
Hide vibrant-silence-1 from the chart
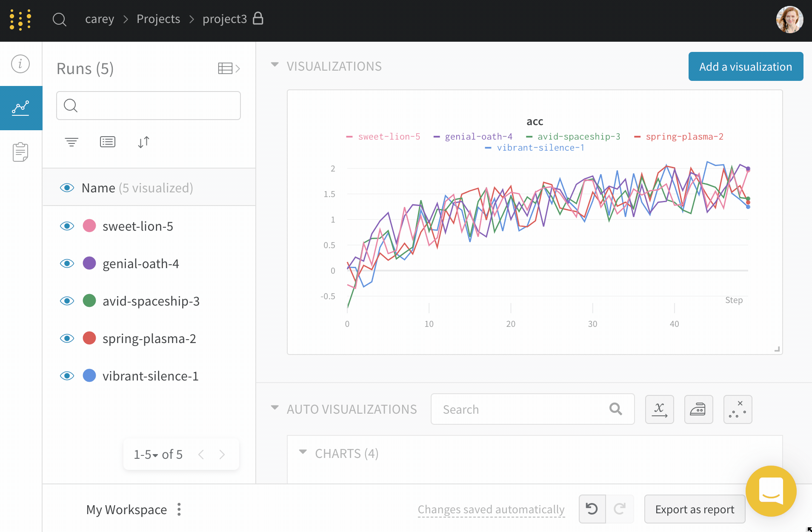(67, 376)
